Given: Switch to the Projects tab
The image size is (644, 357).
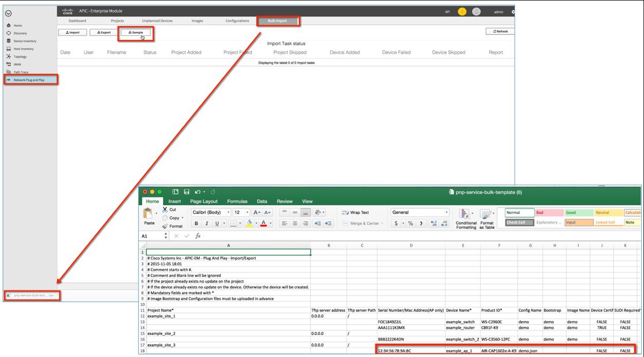Looking at the screenshot, I should click(x=118, y=21).
